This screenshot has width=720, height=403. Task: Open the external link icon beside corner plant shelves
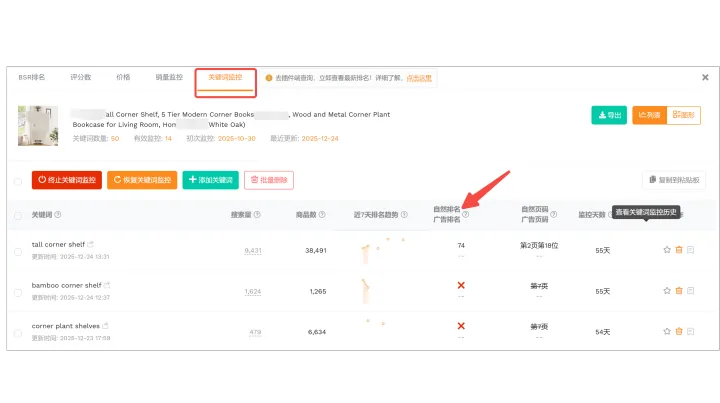tap(105, 326)
